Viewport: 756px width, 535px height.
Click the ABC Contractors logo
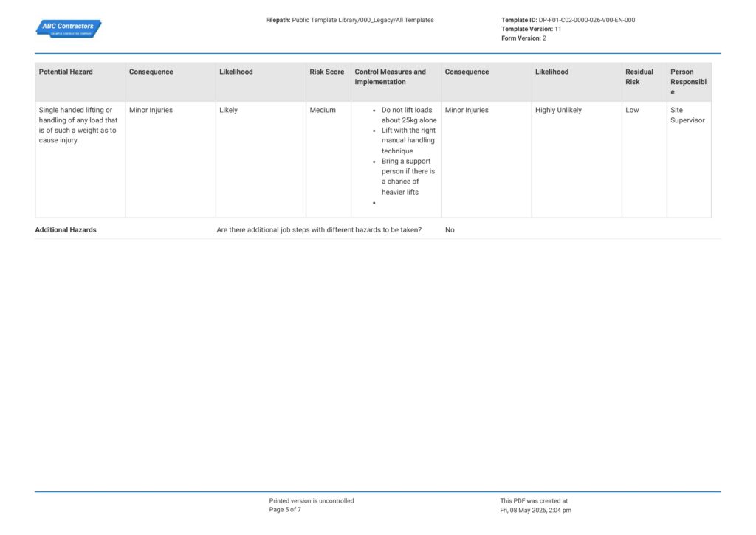(69, 29)
